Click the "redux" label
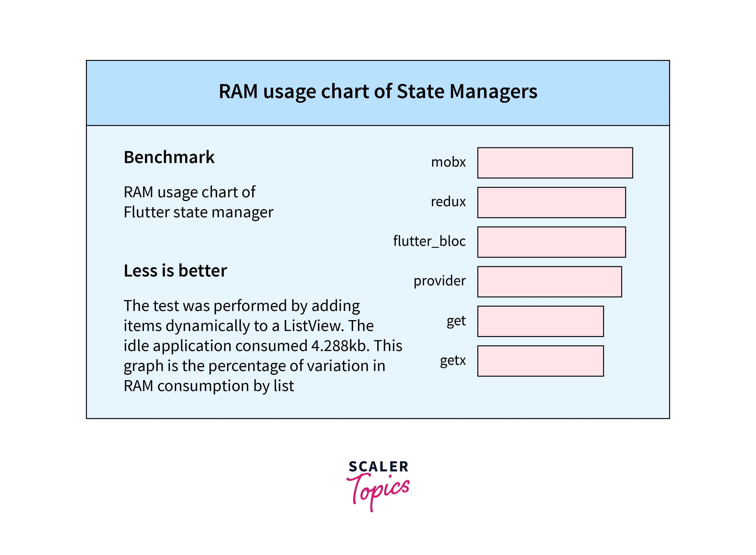Screen dimensions: 756x555 (448, 202)
